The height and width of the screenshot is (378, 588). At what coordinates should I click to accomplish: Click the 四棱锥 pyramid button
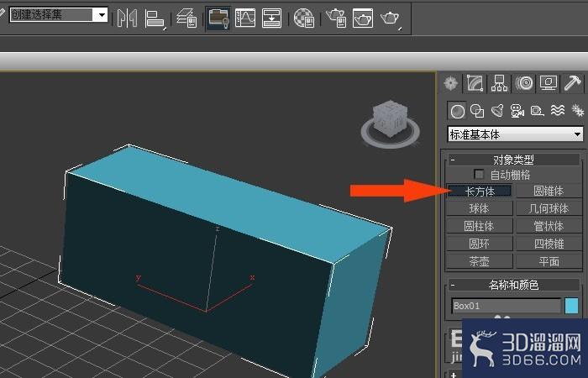coord(549,244)
